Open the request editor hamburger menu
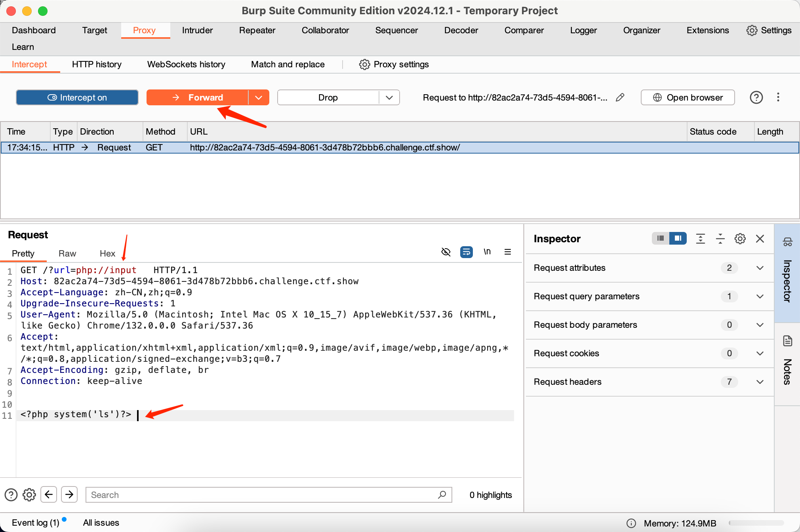Viewport: 800px width, 532px height. tap(508, 252)
